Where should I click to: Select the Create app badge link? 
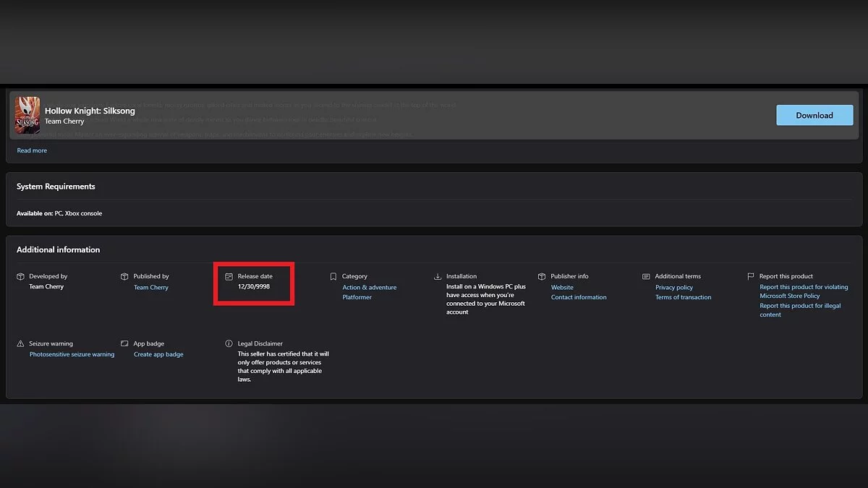158,354
